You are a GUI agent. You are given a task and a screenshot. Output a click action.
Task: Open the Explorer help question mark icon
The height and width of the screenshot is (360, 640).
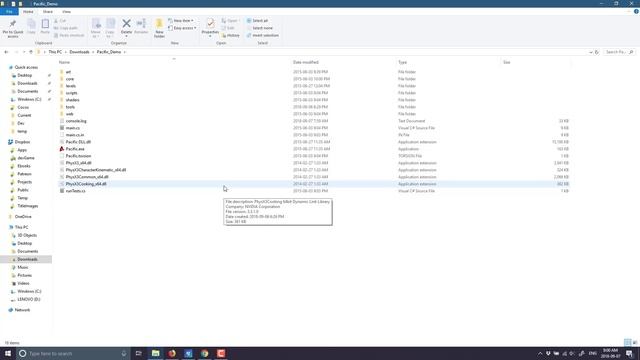[636, 11]
